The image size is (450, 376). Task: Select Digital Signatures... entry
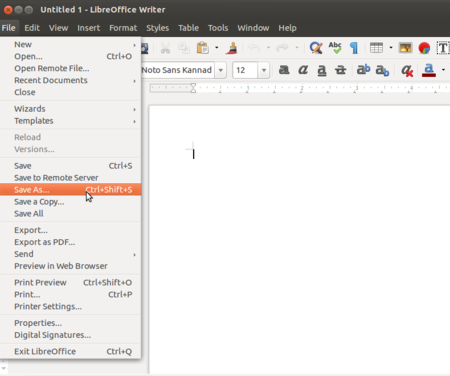70,335
